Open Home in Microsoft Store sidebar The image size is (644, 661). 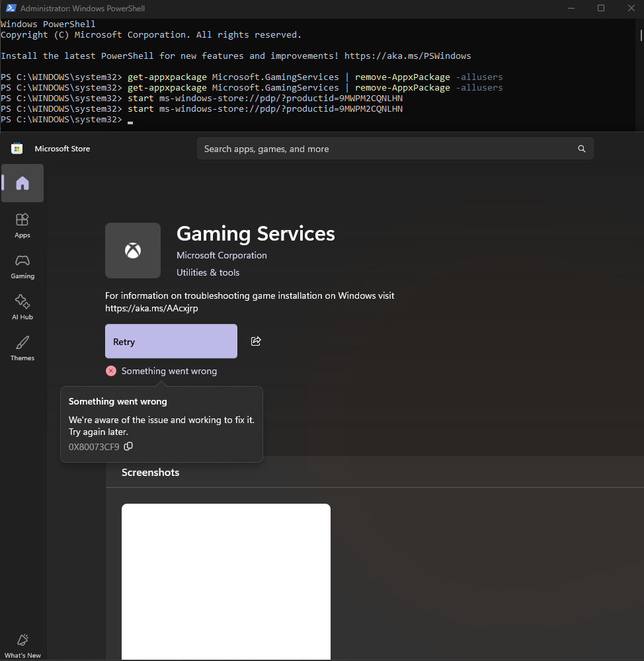(x=22, y=183)
